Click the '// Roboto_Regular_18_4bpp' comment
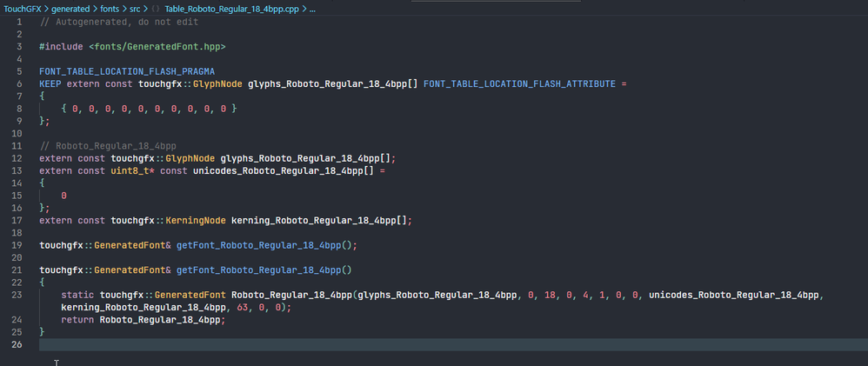 click(108, 146)
